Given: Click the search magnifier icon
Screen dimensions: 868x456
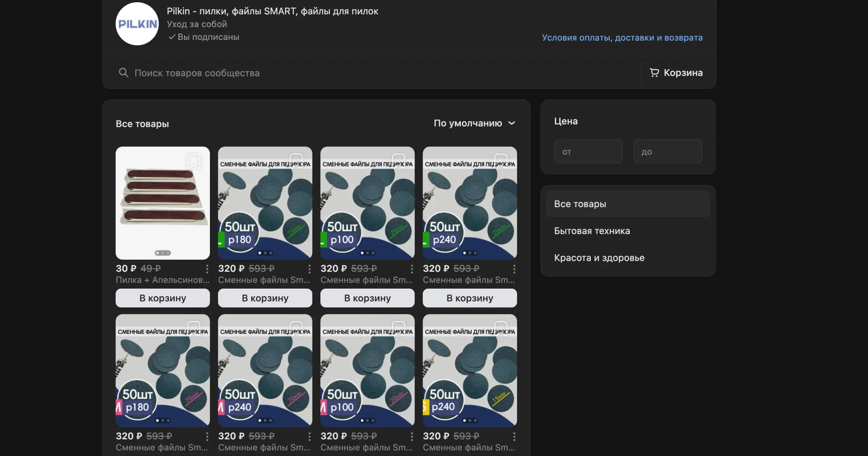Looking at the screenshot, I should (x=123, y=73).
